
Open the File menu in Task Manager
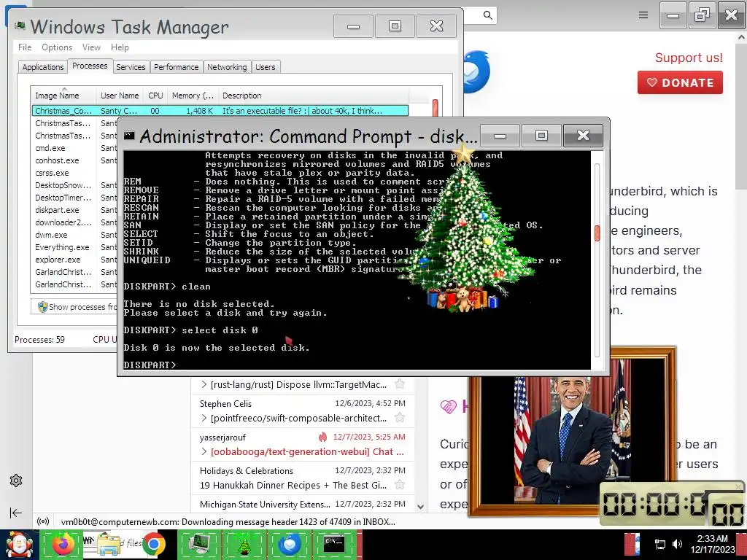(x=25, y=47)
